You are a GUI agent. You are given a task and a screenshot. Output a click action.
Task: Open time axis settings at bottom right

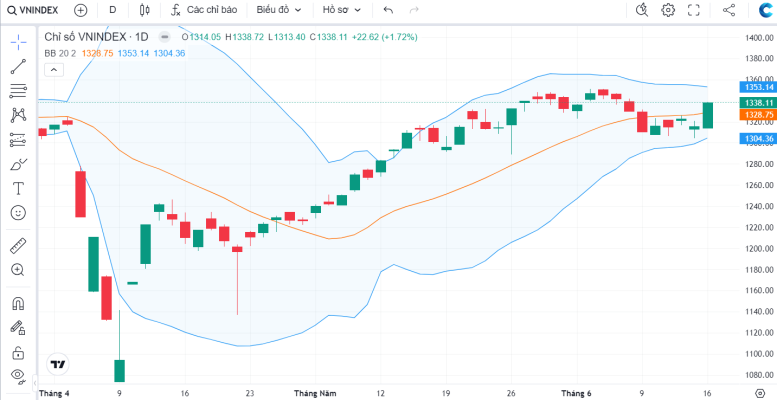(760, 393)
